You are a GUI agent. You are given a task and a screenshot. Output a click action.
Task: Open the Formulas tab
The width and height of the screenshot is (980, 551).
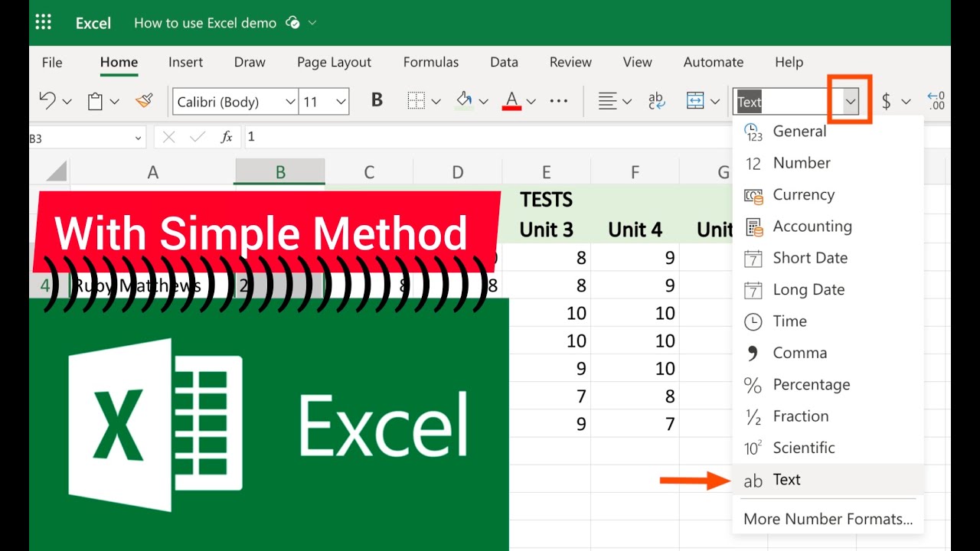431,62
